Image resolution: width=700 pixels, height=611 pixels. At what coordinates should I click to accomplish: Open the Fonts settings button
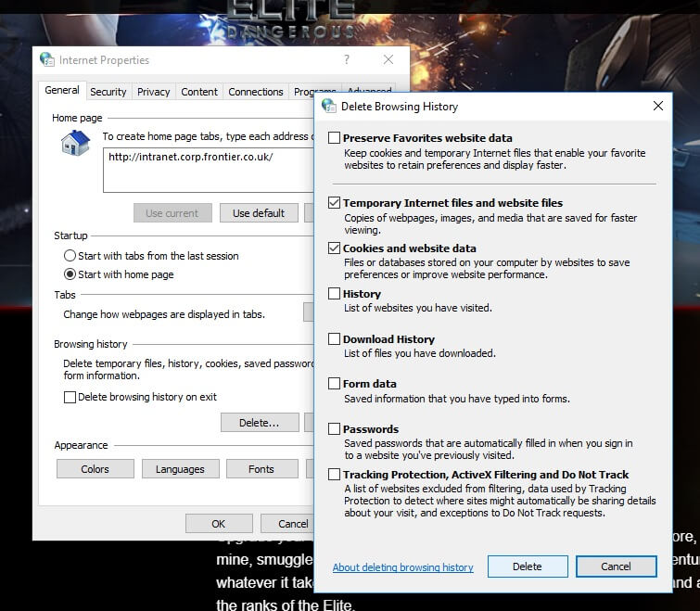[261, 469]
